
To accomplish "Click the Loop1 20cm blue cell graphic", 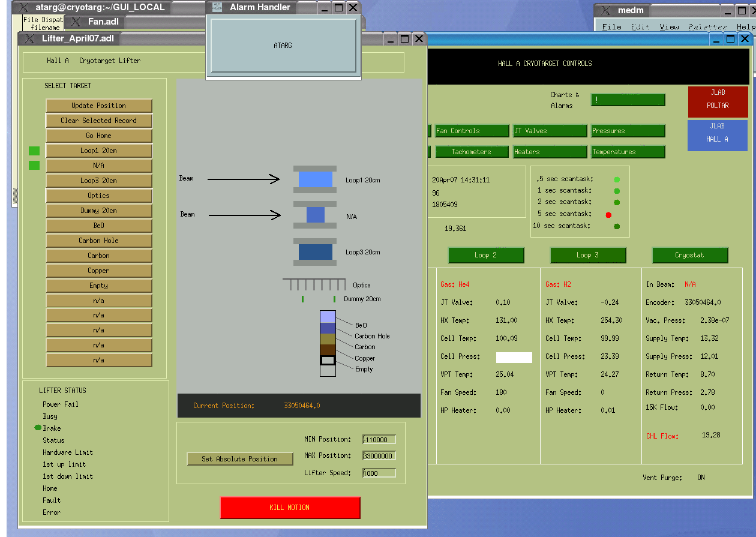I will coord(316,179).
